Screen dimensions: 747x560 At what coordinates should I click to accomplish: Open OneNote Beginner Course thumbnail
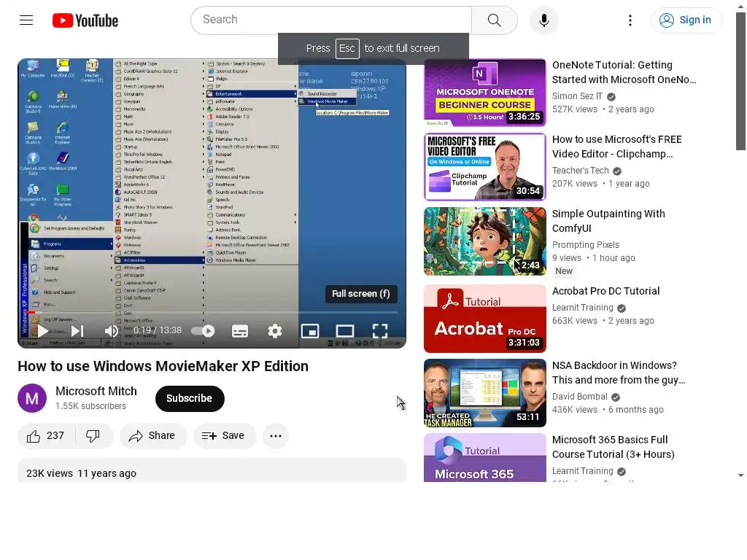(x=484, y=93)
